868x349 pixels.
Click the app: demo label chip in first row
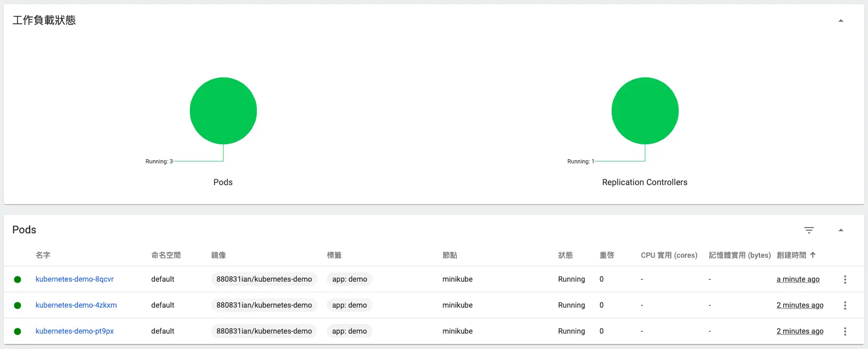point(350,279)
